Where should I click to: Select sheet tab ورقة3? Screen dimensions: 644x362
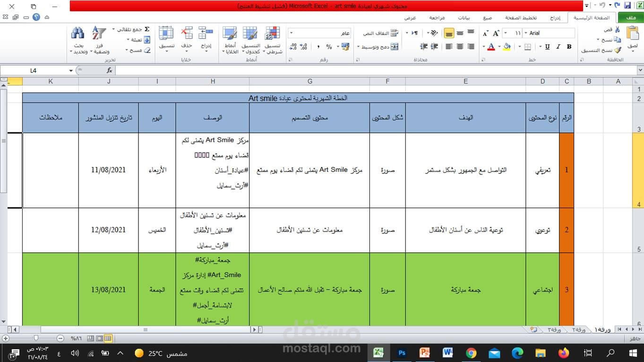coord(554,329)
